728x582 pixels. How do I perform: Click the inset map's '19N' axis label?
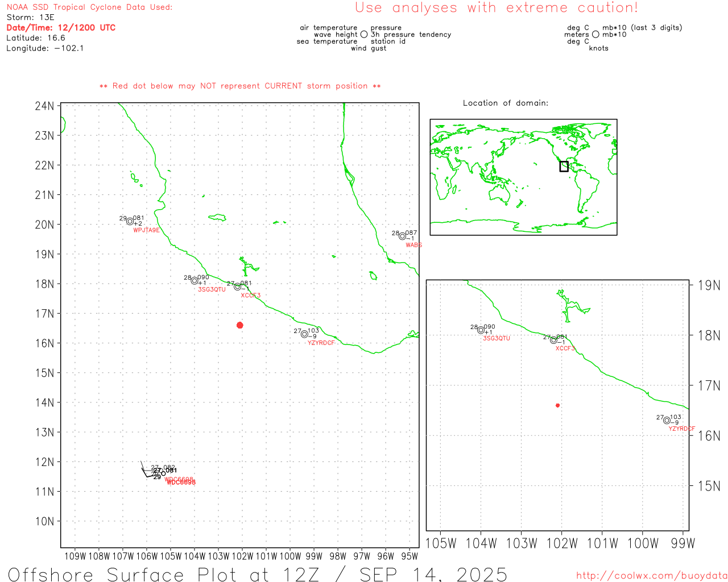(x=709, y=285)
